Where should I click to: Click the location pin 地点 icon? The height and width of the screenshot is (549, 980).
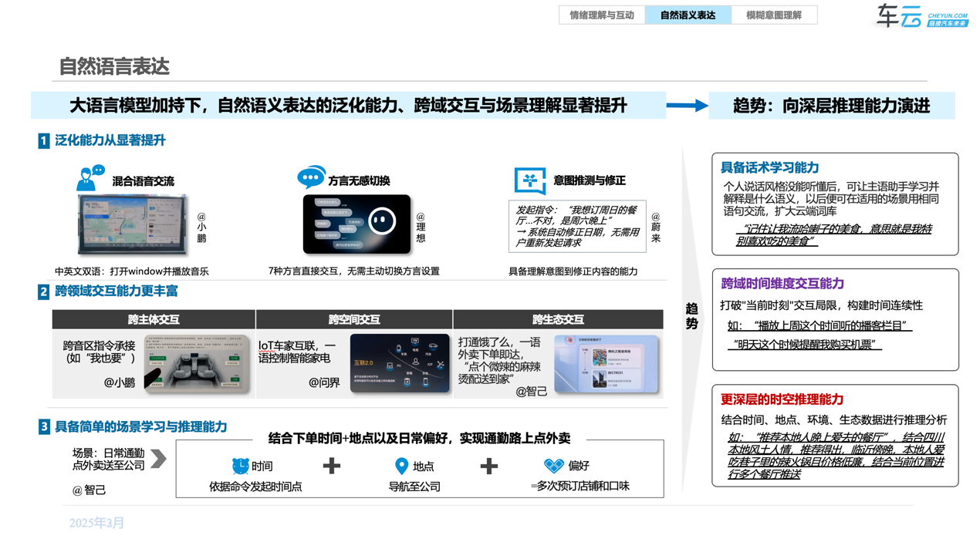(401, 466)
